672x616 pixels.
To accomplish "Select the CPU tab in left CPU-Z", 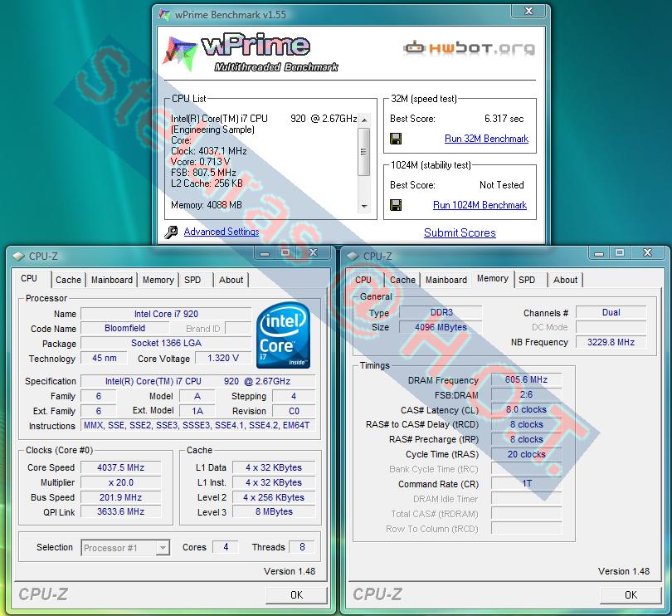I will click(x=29, y=278).
